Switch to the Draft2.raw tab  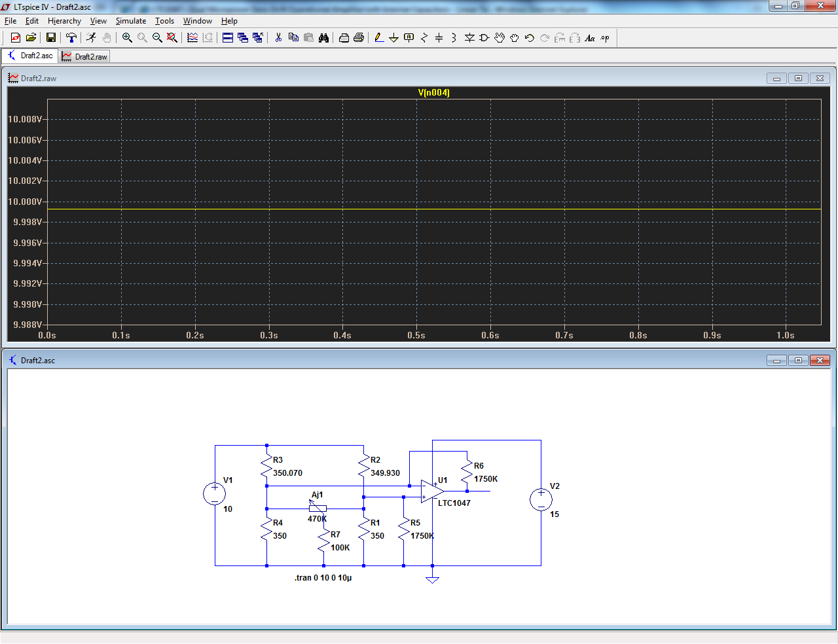pyautogui.click(x=84, y=57)
